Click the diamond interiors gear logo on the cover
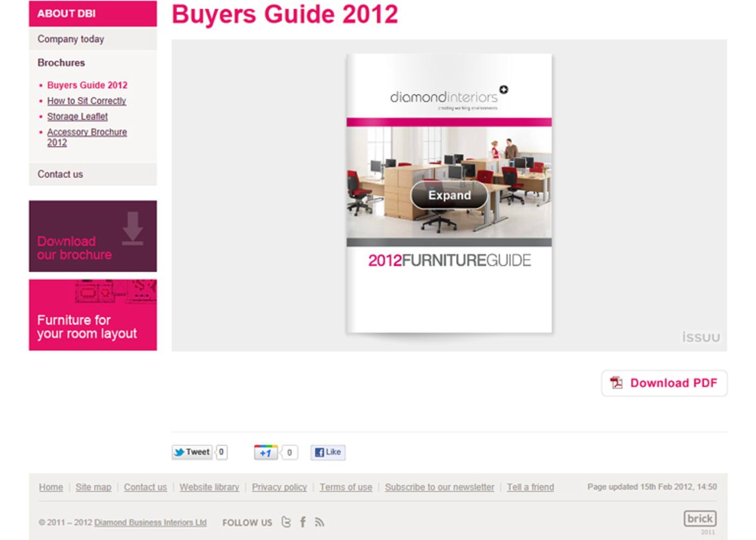 [x=503, y=89]
